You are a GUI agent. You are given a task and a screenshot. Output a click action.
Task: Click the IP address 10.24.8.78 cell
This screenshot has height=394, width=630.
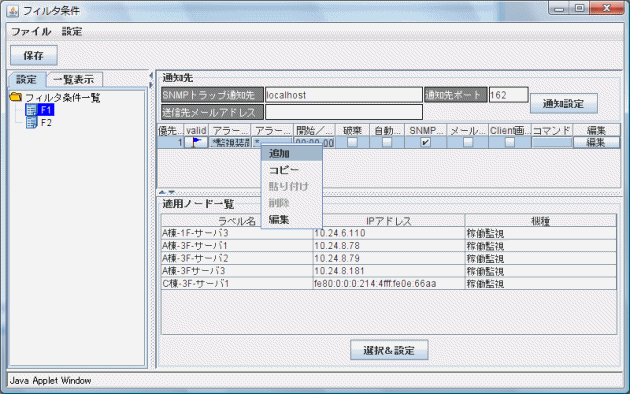click(389, 246)
